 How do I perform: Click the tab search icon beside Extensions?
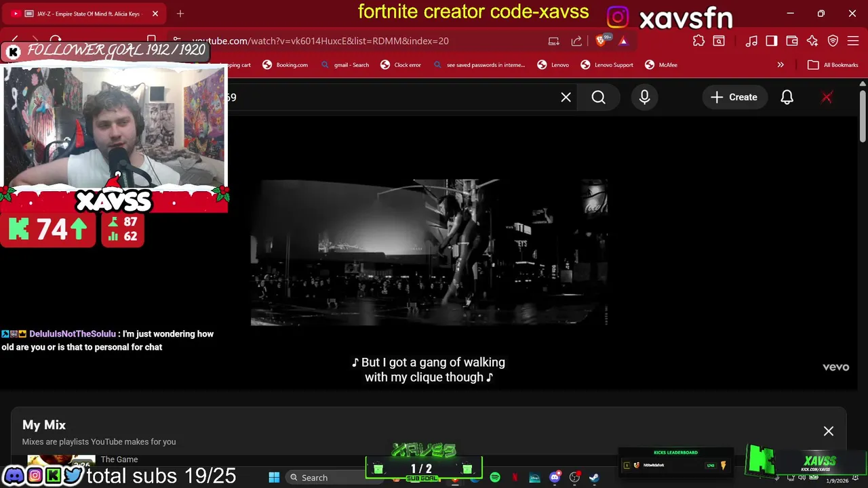[x=719, y=41]
